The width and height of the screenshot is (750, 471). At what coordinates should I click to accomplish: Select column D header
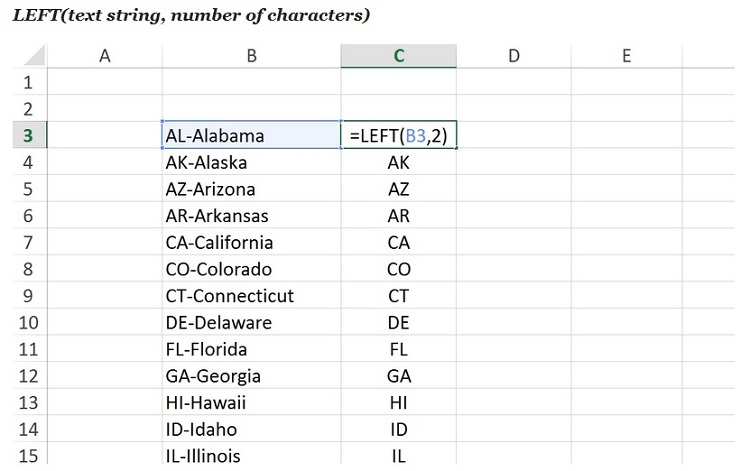point(514,56)
